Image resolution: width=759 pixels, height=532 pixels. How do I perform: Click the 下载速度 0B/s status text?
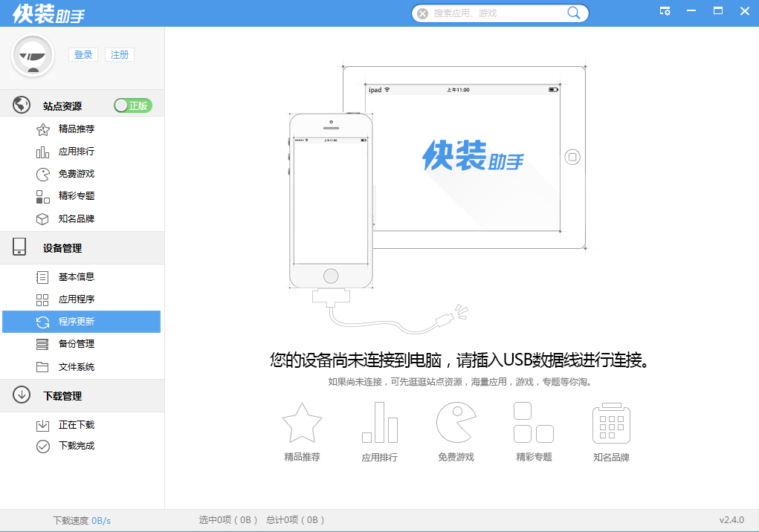tap(82, 521)
